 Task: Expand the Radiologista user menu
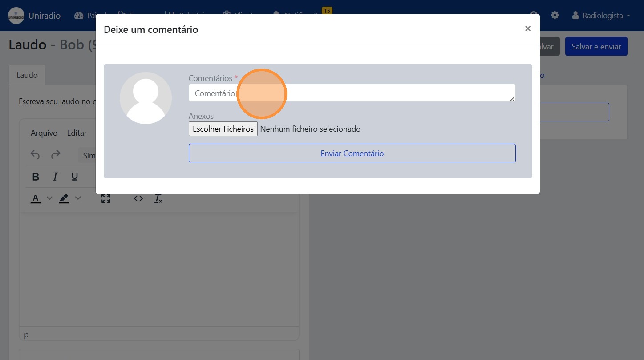[x=601, y=16]
